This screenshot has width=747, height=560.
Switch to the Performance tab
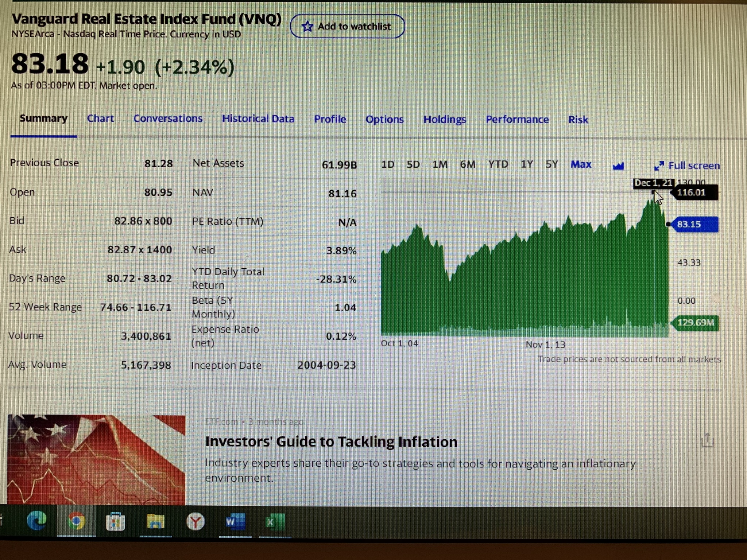click(517, 120)
